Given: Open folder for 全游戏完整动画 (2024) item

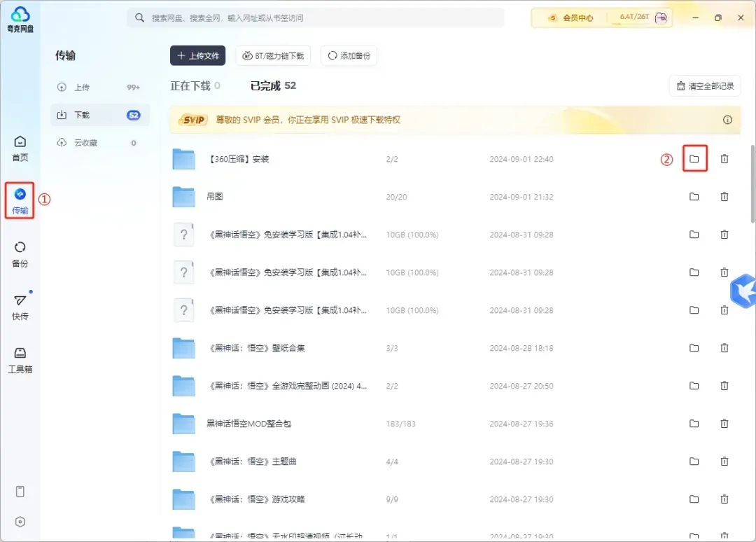Looking at the screenshot, I should [x=694, y=386].
